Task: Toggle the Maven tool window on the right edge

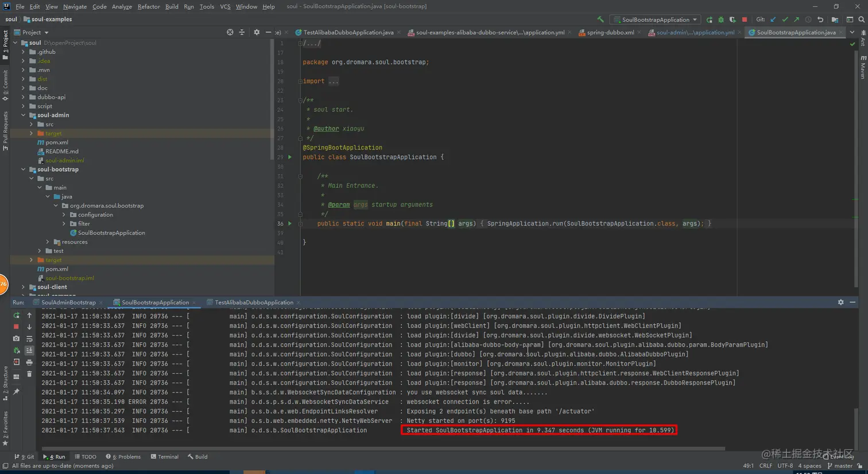Action: pos(863,67)
